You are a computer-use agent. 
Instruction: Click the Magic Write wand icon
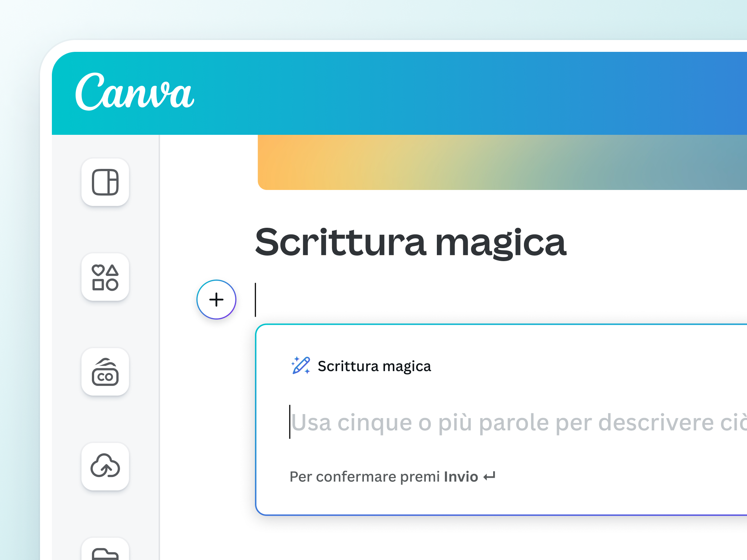coord(301,366)
